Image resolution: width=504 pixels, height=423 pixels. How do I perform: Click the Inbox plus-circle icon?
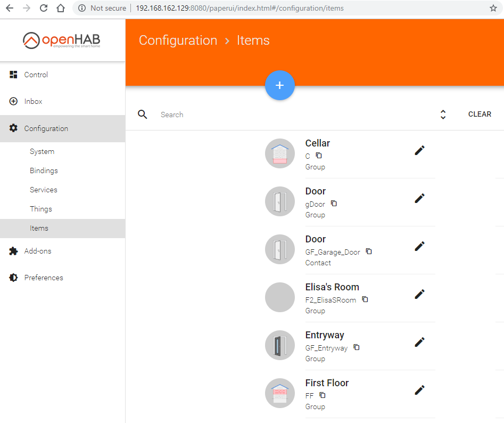(x=13, y=101)
